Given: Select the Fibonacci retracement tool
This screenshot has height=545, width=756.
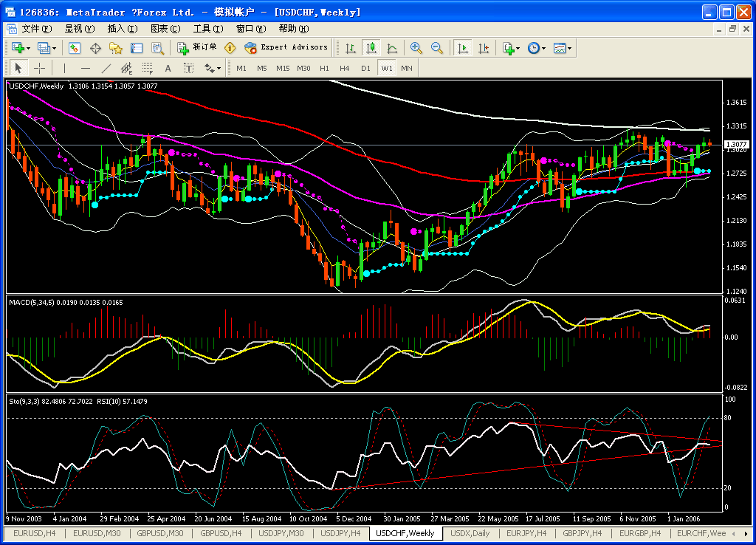Looking at the screenshot, I should pyautogui.click(x=148, y=67).
